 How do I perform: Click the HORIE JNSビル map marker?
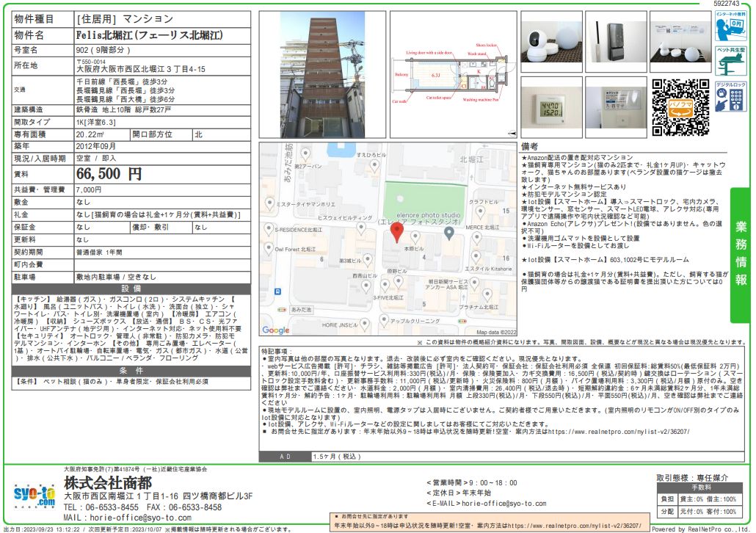365,324
